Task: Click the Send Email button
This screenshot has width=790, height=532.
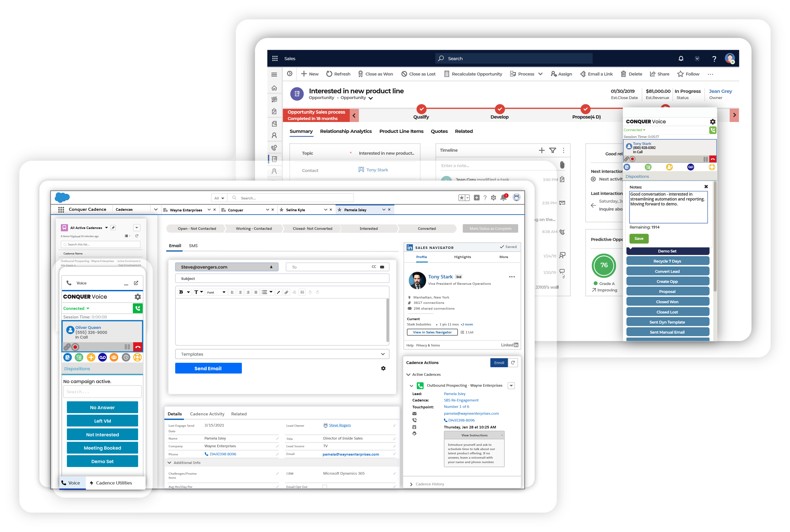Action: [208, 369]
